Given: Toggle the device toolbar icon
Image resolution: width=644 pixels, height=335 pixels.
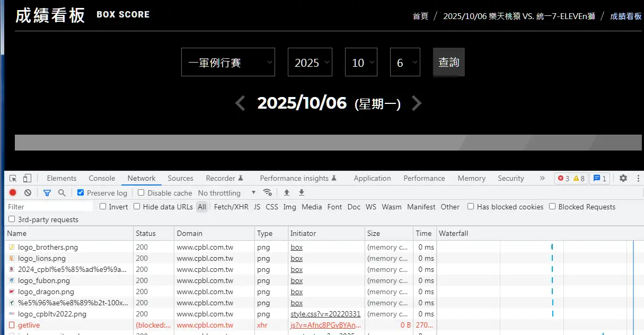Looking at the screenshot, I should tap(27, 178).
